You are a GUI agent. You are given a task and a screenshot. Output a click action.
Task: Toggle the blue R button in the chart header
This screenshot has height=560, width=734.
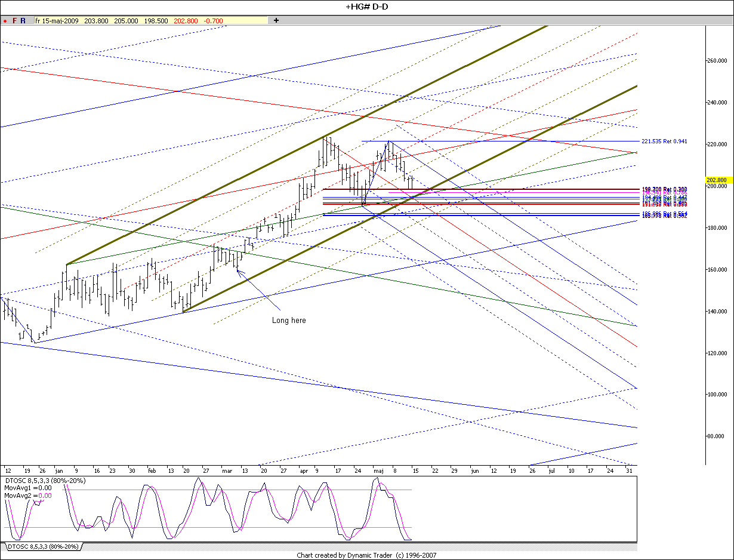[x=23, y=20]
